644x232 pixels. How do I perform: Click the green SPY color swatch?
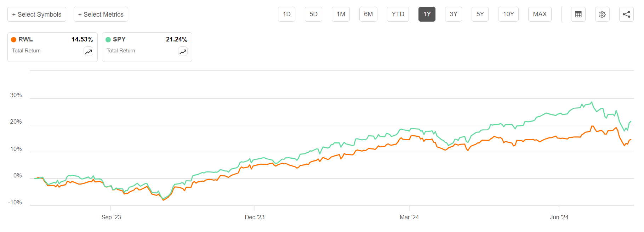coord(108,39)
